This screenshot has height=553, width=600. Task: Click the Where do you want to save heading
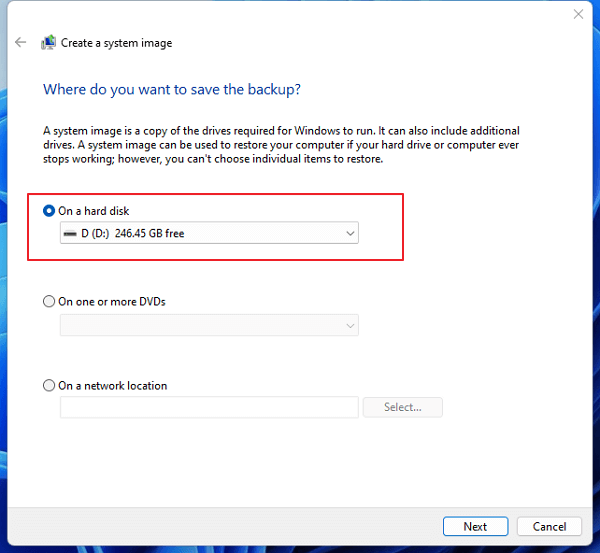(172, 90)
